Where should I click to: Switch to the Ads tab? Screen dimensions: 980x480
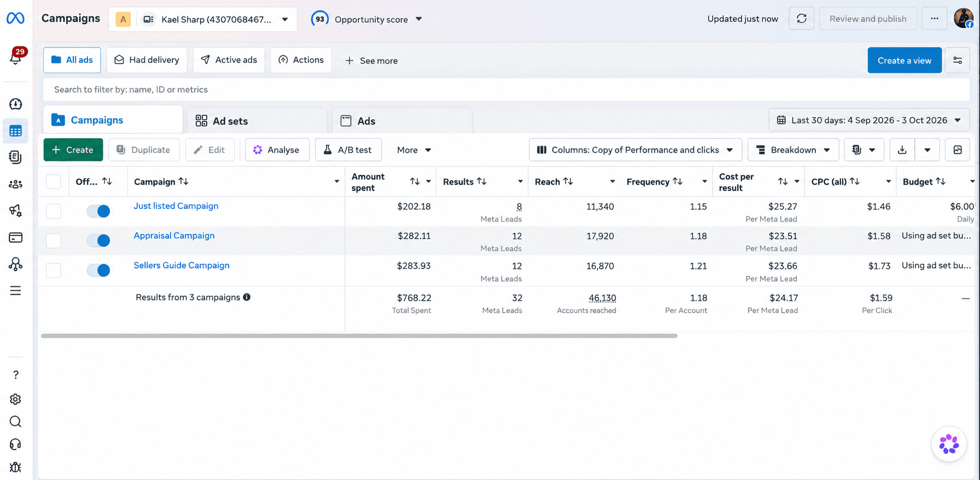pos(402,121)
